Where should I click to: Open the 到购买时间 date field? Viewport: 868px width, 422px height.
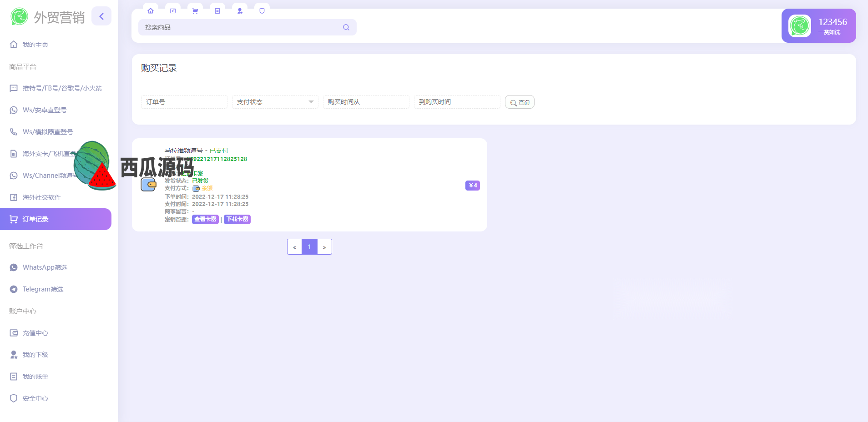[x=457, y=102]
